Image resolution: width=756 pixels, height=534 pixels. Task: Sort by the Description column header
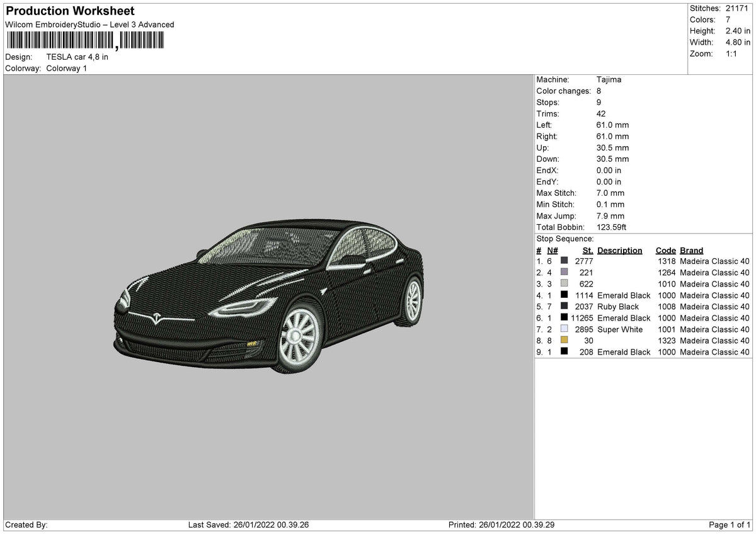[x=619, y=250]
